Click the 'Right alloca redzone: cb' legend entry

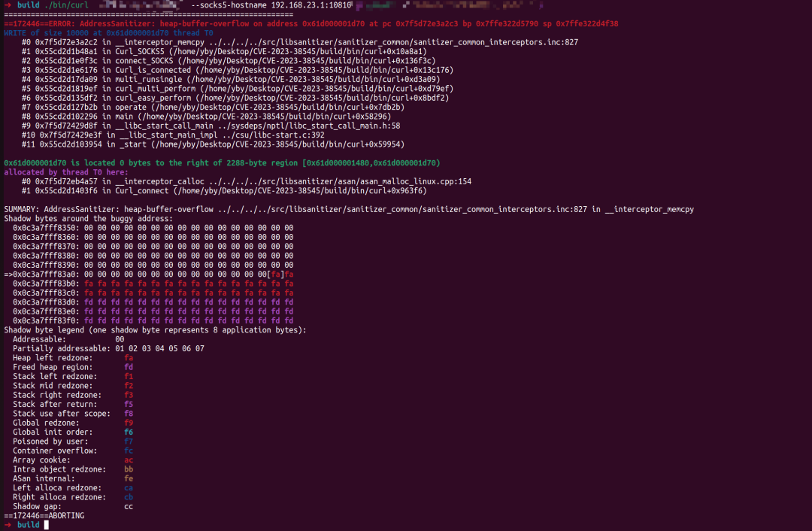[x=72, y=498]
